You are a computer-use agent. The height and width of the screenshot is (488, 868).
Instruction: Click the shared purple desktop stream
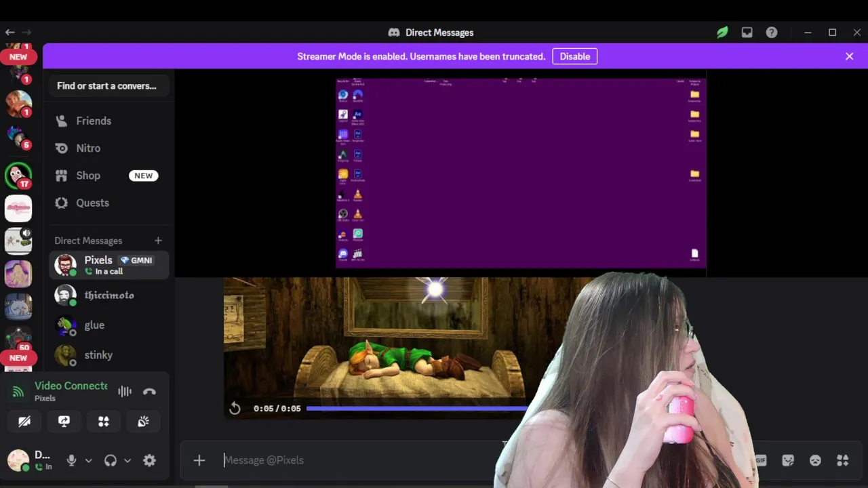[521, 174]
